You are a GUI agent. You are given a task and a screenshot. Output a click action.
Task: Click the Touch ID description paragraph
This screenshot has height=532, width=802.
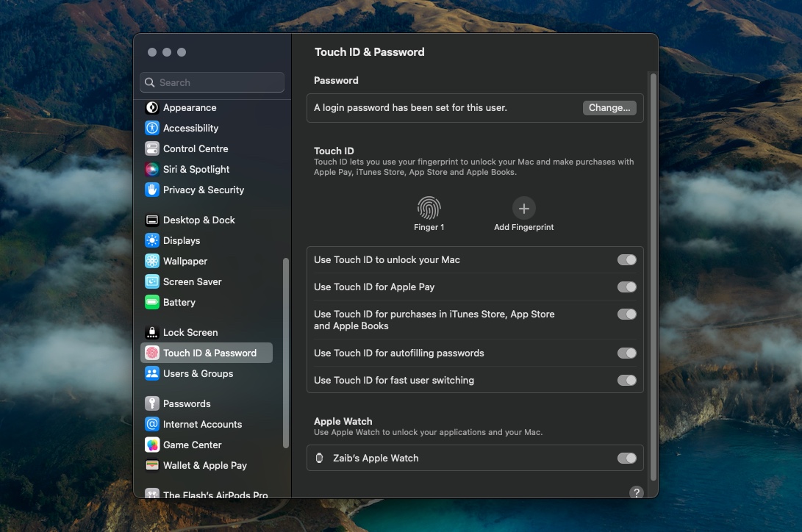(473, 167)
